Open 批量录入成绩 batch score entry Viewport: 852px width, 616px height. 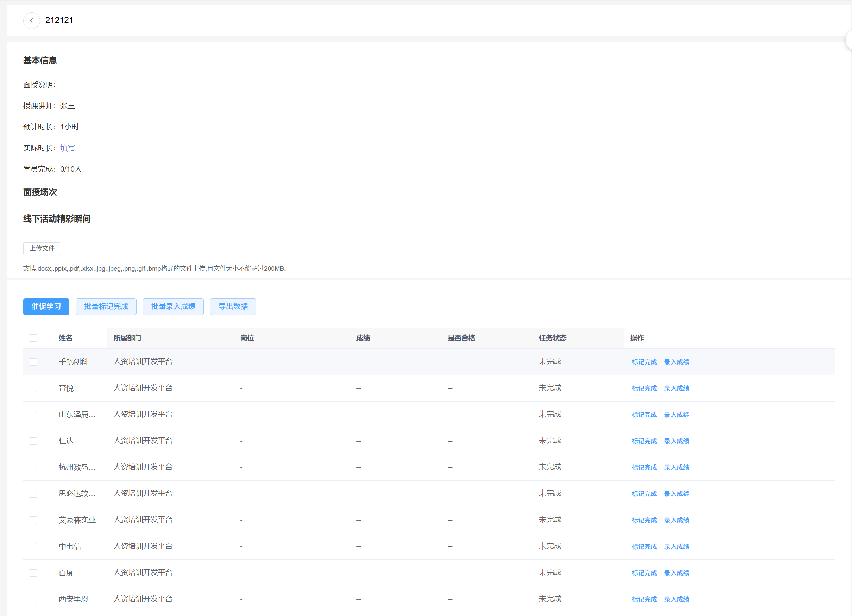[173, 307]
